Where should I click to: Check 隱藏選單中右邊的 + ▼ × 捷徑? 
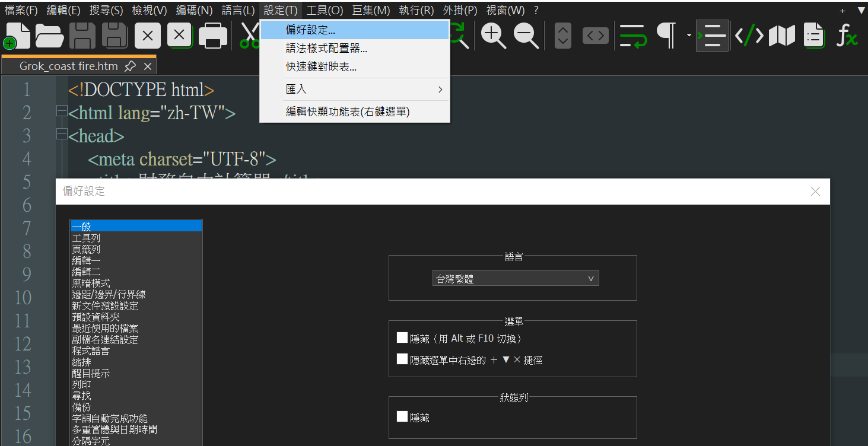(402, 359)
